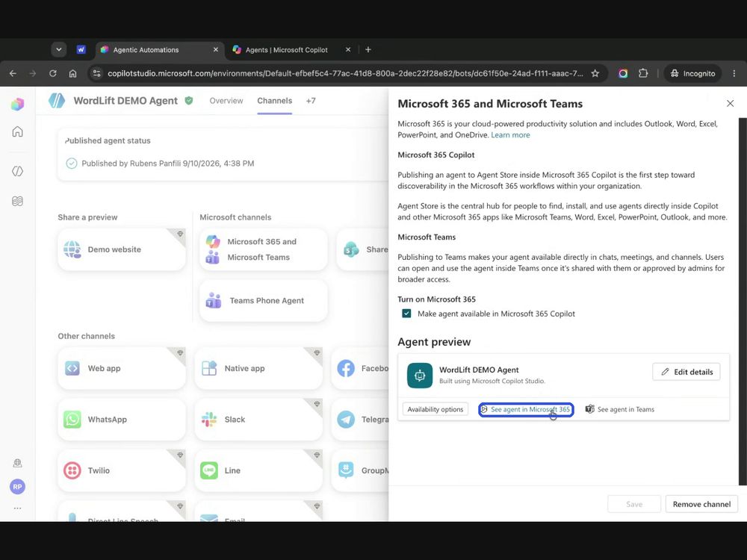Screen dimensions: 747x560
Task: Click the green verified shield badge
Action: click(x=189, y=101)
